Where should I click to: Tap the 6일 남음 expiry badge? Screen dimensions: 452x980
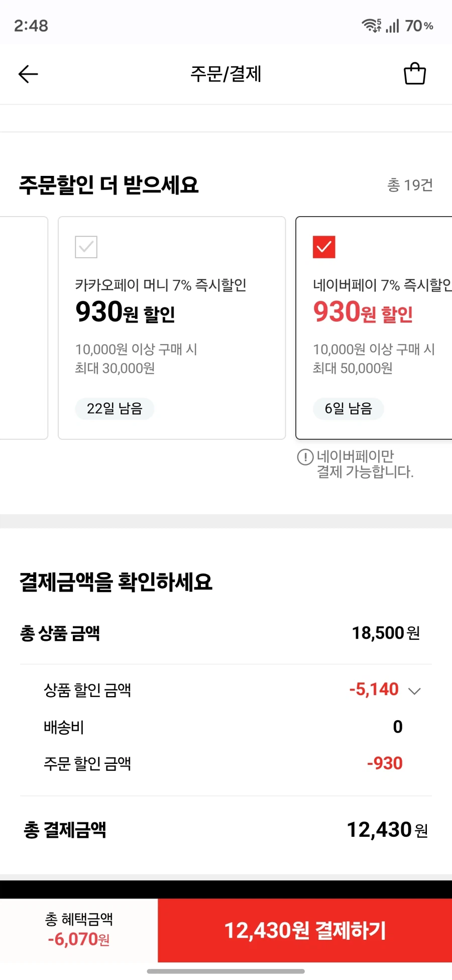point(348,409)
